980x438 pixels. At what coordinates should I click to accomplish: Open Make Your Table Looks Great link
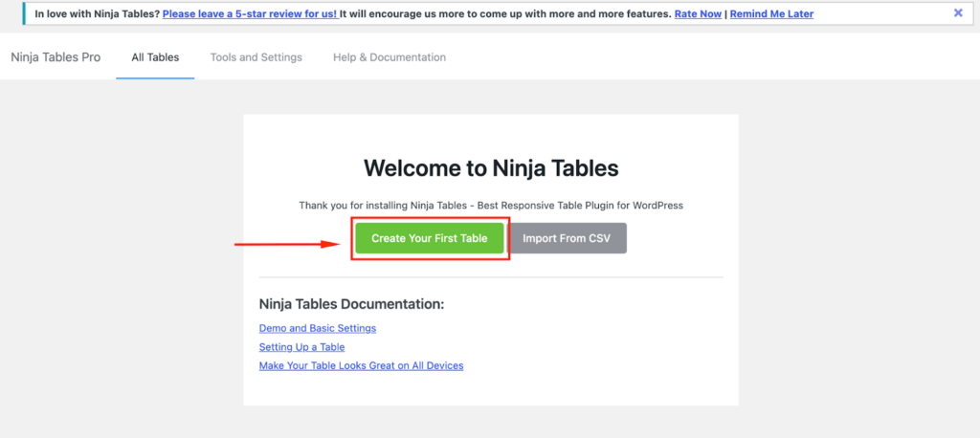[361, 365]
